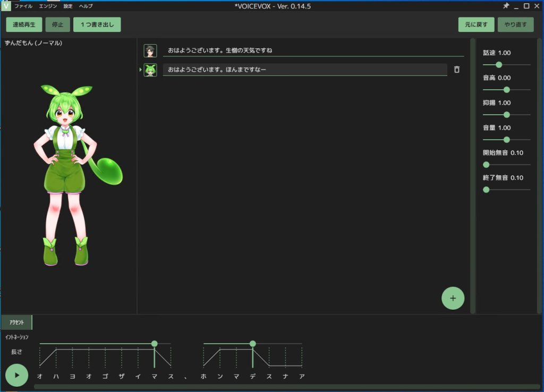This screenshot has height=392, width=544.
Task: Open the エンジン menu
Action: point(48,6)
